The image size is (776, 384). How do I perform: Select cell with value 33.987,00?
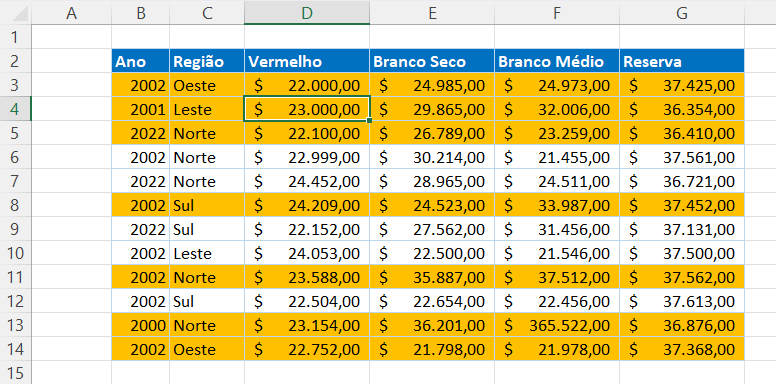[557, 205]
